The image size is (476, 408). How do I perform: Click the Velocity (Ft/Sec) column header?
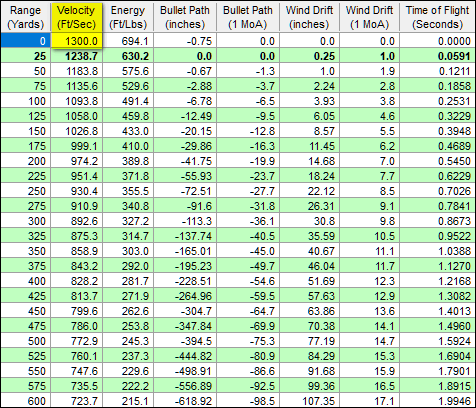(76, 17)
